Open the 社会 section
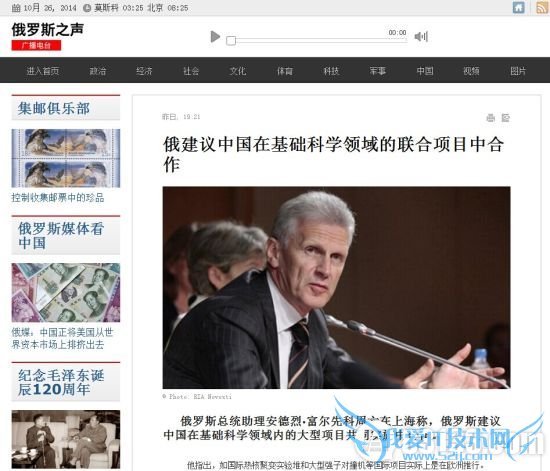The height and width of the screenshot is (471, 550). 191,71
